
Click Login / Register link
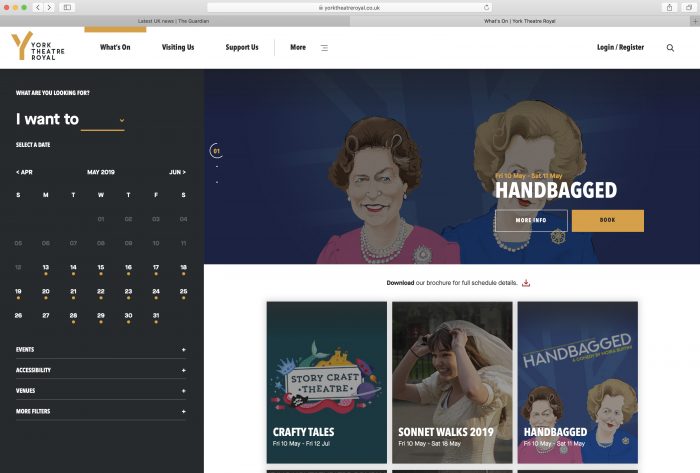621,47
